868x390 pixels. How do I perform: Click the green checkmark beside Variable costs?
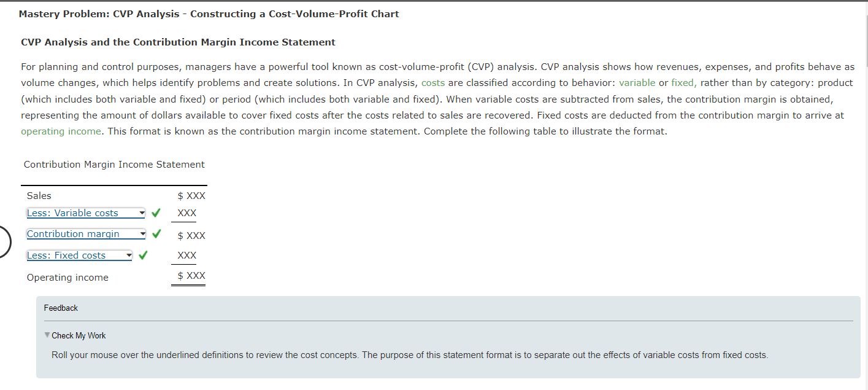156,212
